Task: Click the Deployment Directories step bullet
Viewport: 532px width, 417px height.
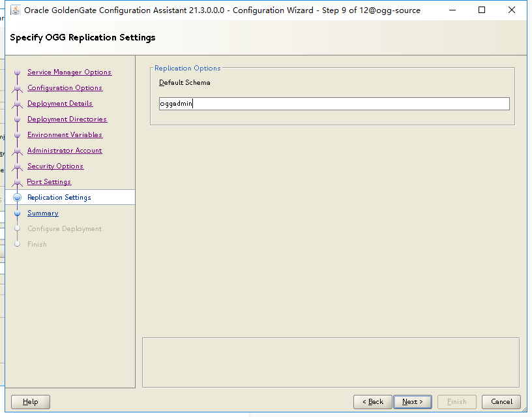Action: point(18,119)
